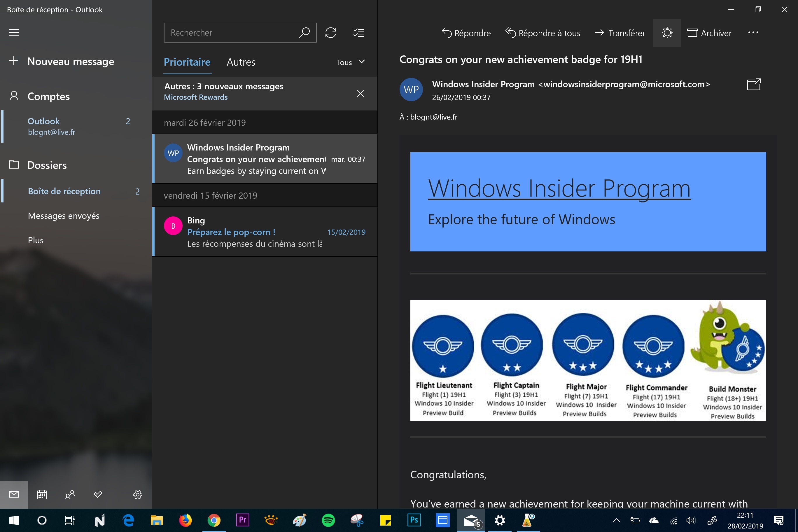Switch to Calendar app icon
The width and height of the screenshot is (798, 532).
pos(42,494)
